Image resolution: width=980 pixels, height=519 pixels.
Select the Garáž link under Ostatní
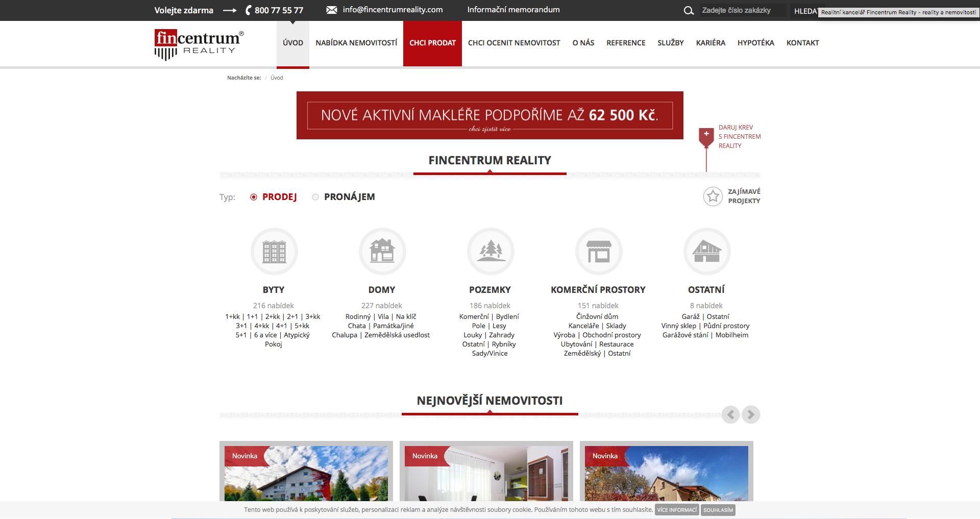[691, 317]
